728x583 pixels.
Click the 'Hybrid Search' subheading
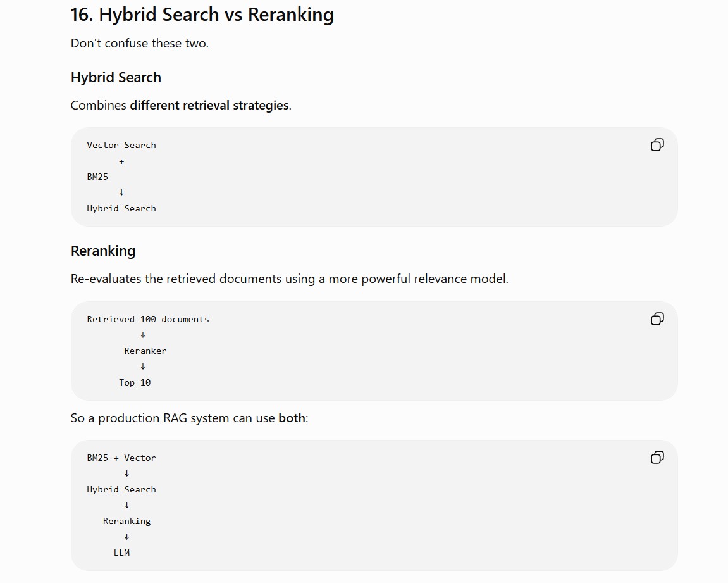(x=116, y=78)
